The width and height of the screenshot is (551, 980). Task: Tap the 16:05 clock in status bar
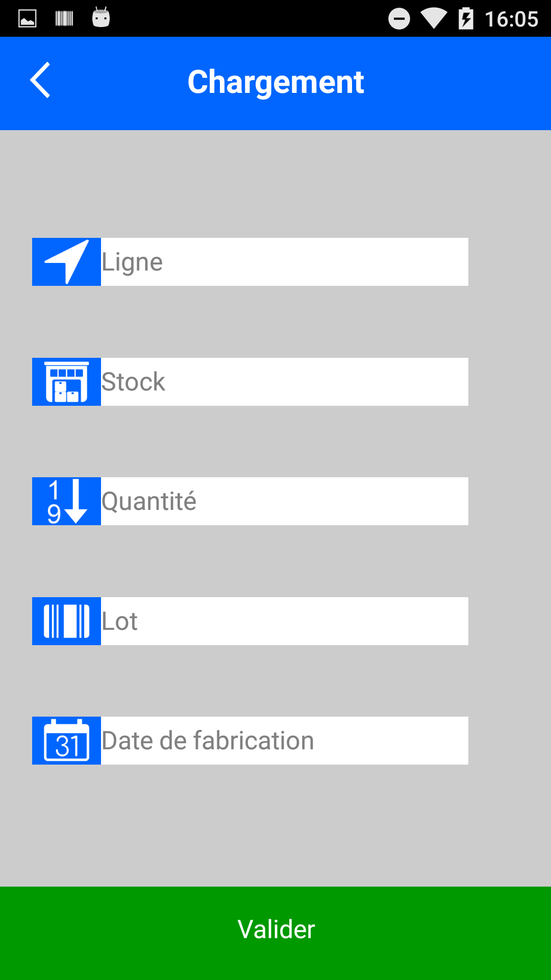(511, 19)
